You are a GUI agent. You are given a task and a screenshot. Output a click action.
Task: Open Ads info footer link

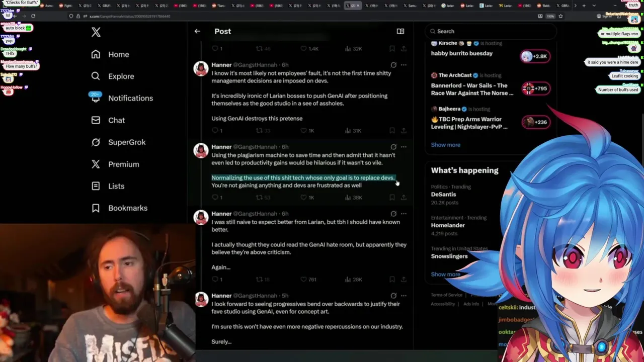point(471,304)
